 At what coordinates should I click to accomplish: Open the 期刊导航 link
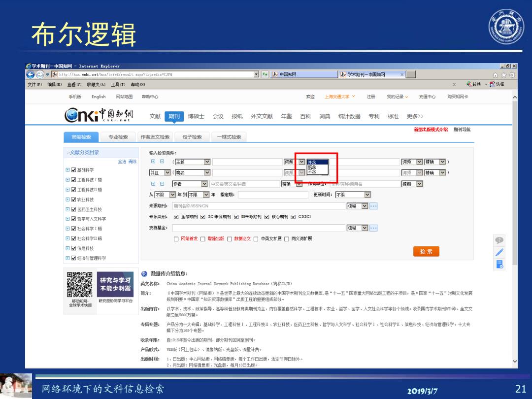(462, 130)
